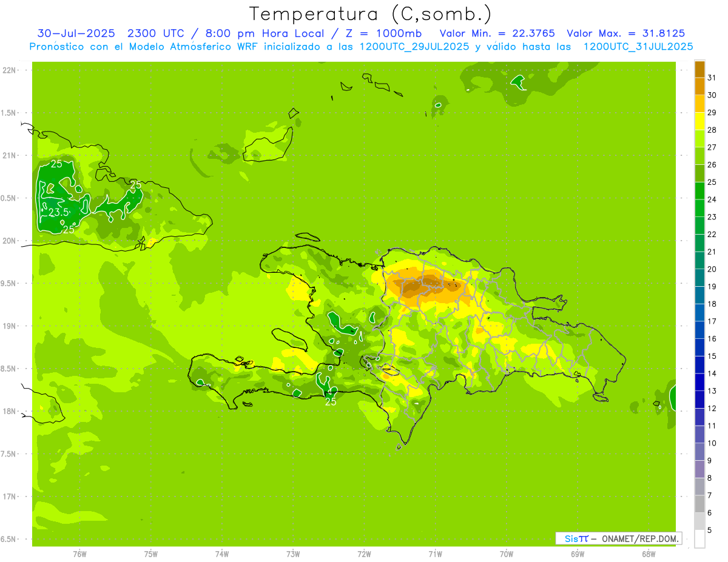
Task: Click the legend value "30"
Action: pyautogui.click(x=712, y=95)
